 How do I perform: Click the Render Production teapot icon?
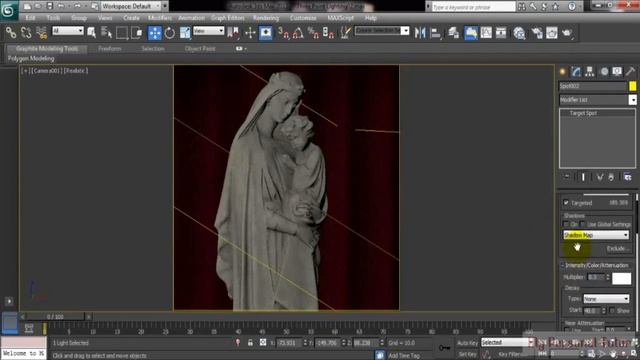(567, 33)
